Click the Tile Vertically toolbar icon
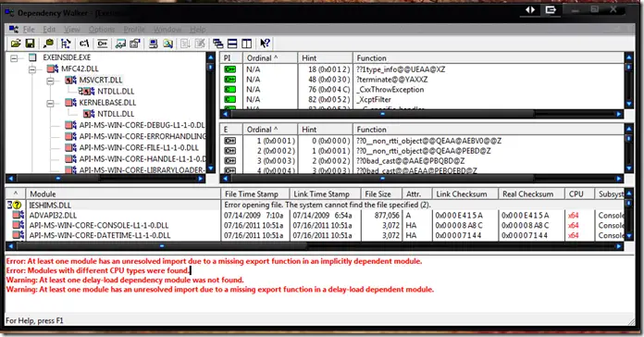Screen dimensions: 644x337 246,44
